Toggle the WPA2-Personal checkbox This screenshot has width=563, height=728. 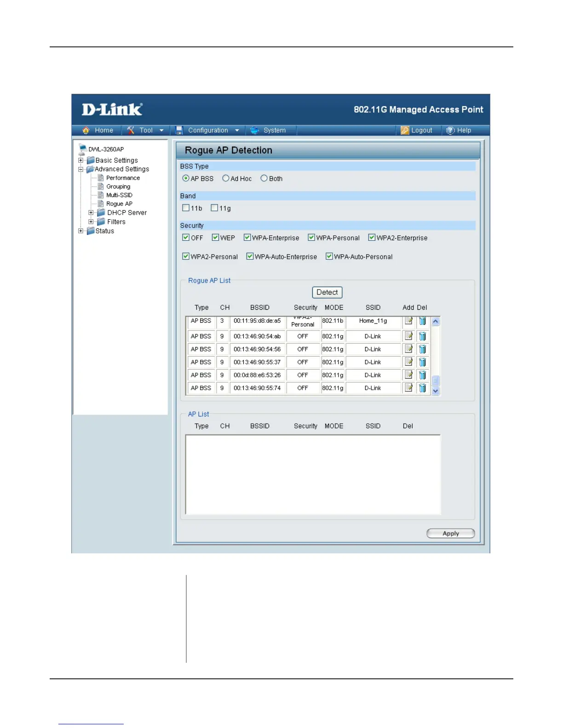pos(186,256)
